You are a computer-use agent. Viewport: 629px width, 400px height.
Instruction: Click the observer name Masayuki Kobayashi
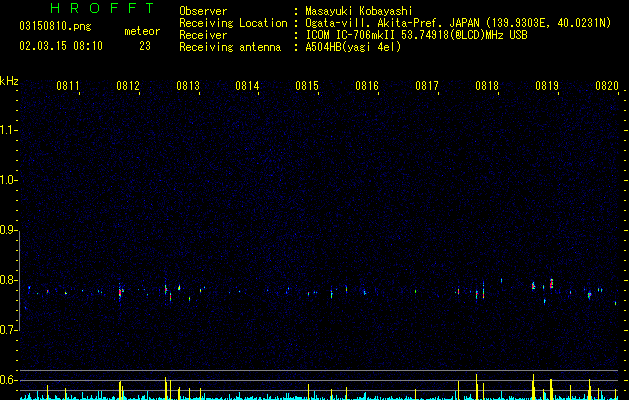click(359, 11)
